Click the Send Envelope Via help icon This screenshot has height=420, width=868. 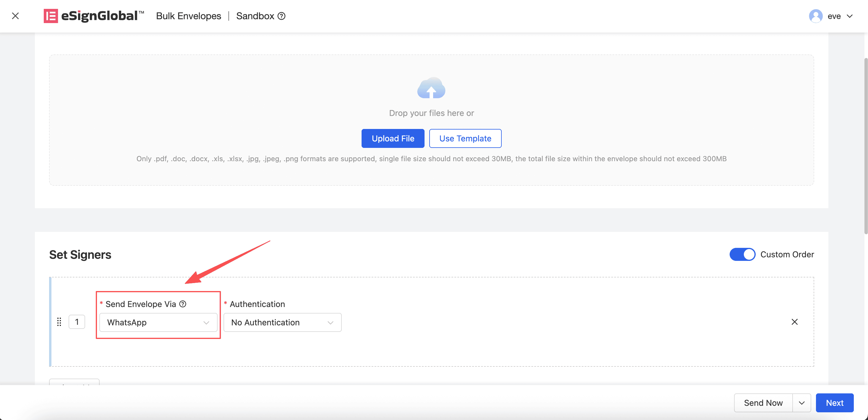coord(183,304)
